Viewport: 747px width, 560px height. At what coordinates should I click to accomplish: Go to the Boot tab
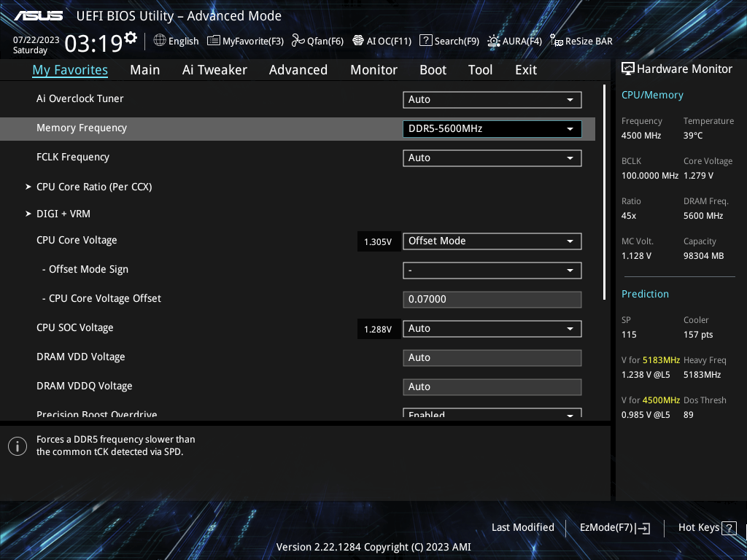coord(433,70)
